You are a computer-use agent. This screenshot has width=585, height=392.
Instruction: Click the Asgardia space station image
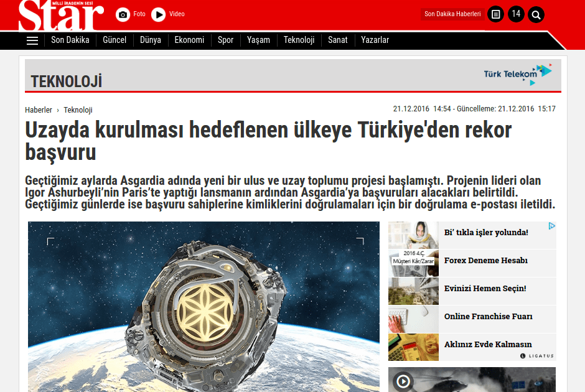click(x=204, y=306)
